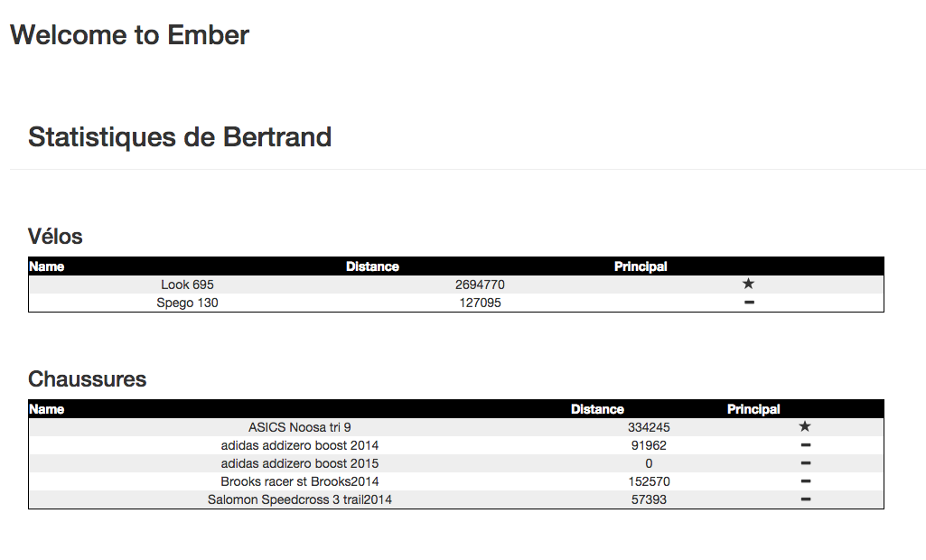Click the star icon for ASICS Noosa tri 9
926x560 pixels.
pyautogui.click(x=805, y=426)
